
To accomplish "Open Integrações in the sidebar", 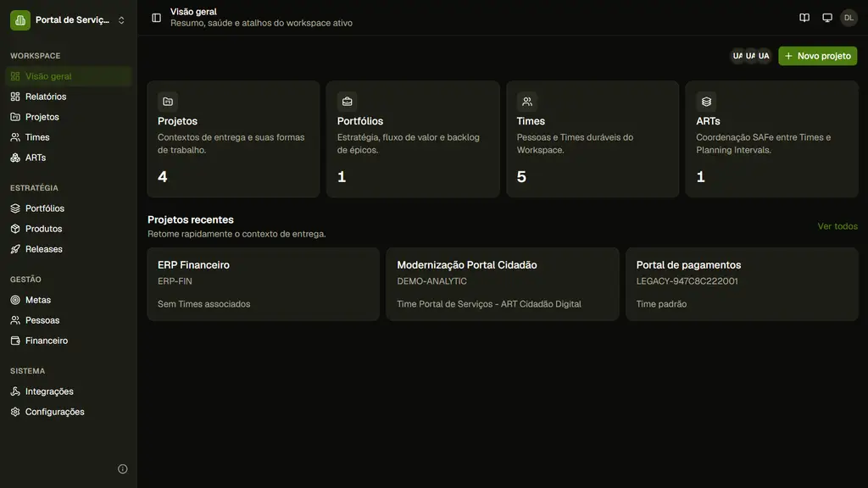I will pos(68,391).
